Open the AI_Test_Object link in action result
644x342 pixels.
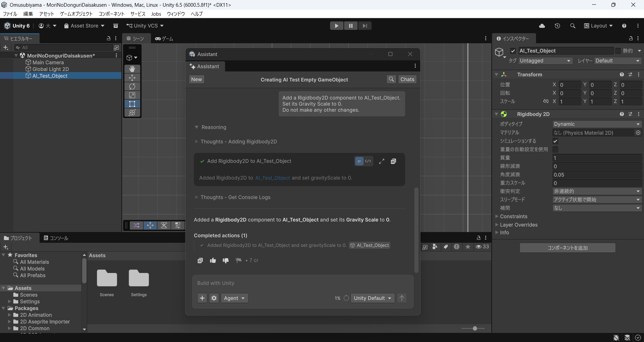[273, 178]
